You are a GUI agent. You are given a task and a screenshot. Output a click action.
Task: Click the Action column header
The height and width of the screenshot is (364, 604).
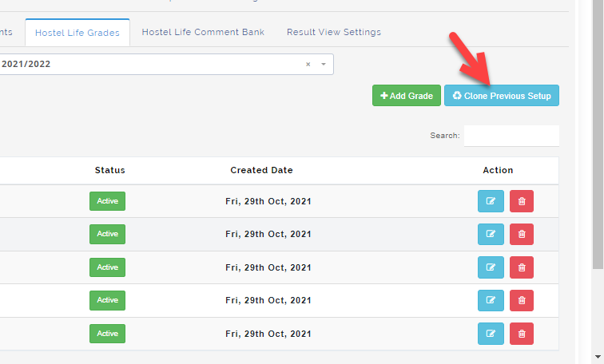coord(498,170)
